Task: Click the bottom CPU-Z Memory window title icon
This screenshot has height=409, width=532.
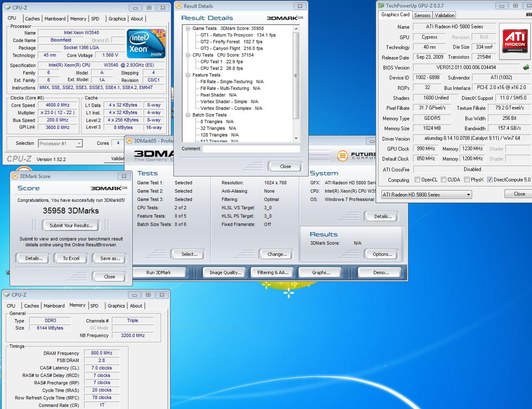Action: tap(7, 295)
